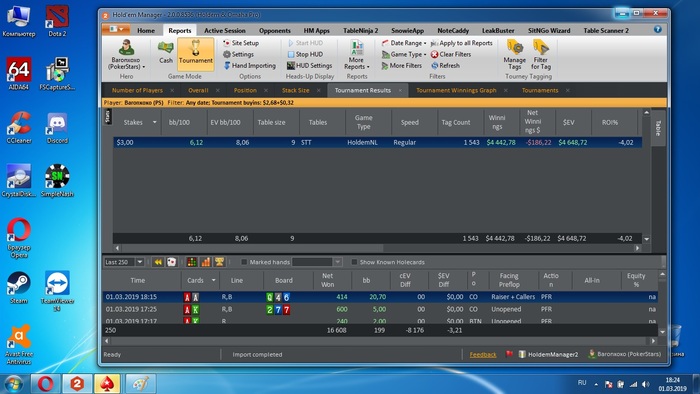Expand the Stakes column dropdown

coord(154,122)
